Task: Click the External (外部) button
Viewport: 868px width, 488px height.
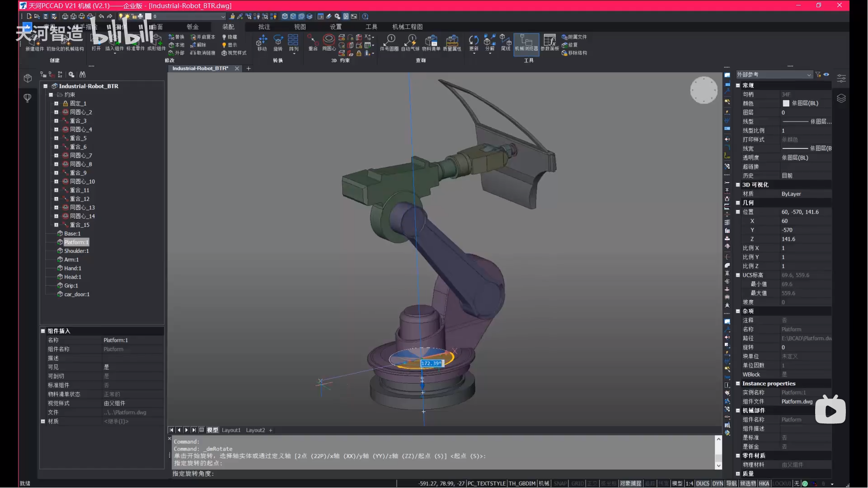Action: pyautogui.click(x=176, y=53)
